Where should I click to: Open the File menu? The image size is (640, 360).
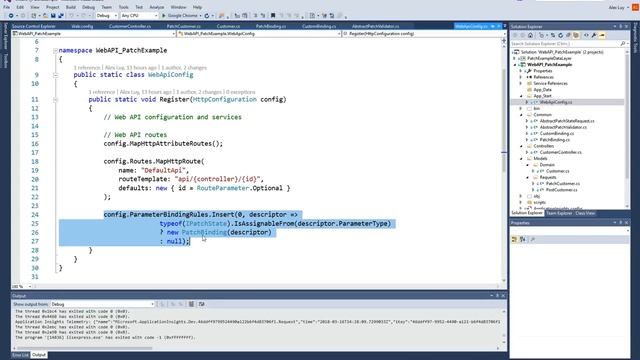pos(7,7)
